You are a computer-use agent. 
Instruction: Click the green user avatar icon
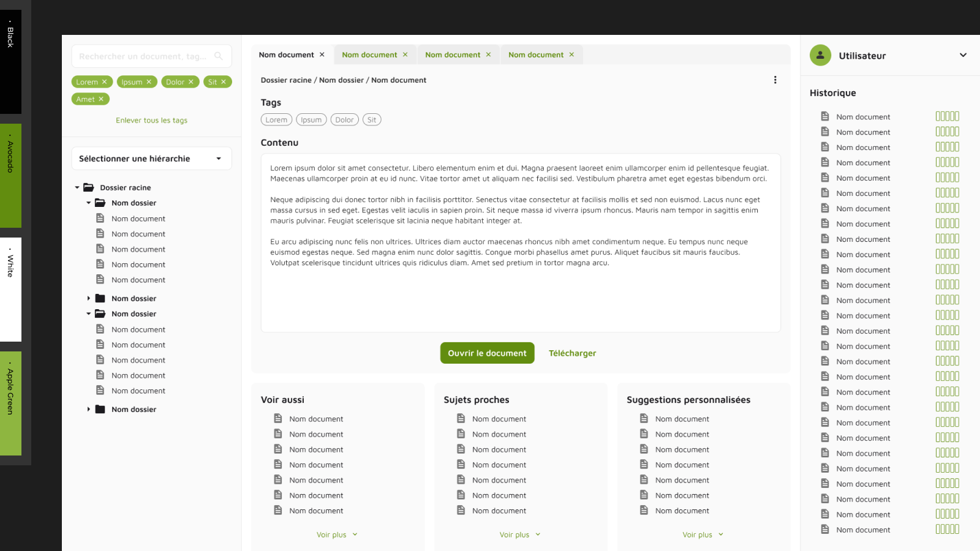(820, 55)
